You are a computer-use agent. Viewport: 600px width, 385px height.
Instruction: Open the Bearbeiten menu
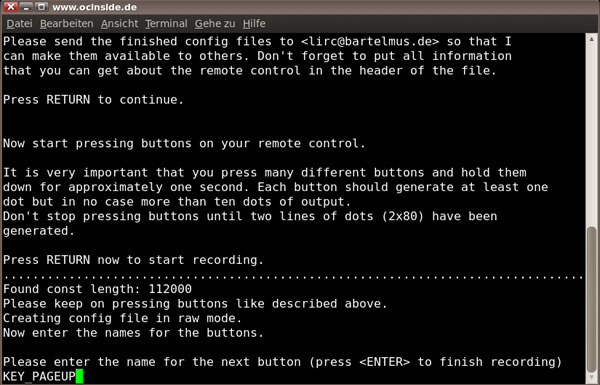pyautogui.click(x=67, y=24)
